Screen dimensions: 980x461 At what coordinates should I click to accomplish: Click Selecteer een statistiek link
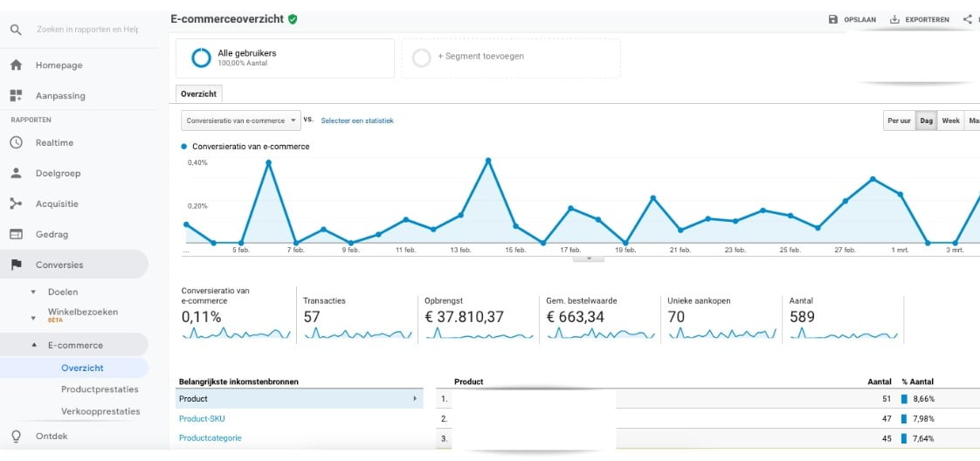[357, 120]
